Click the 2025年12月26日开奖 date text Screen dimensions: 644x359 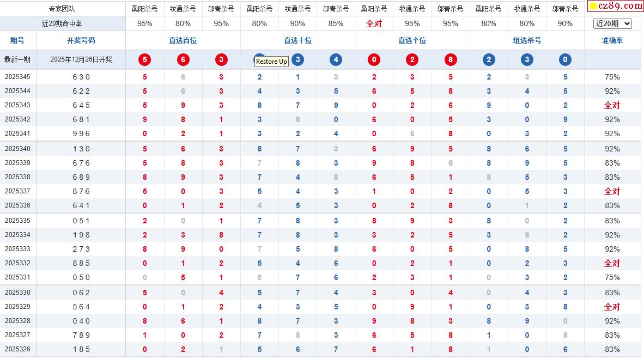[81, 59]
